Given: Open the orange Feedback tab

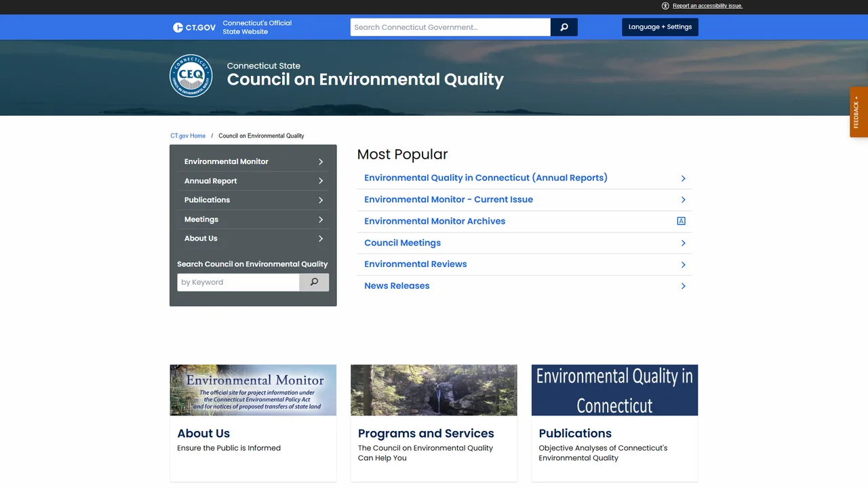Looking at the screenshot, I should [859, 112].
